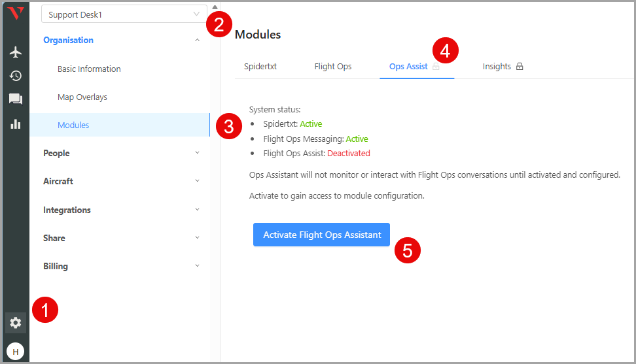Open the settings gear icon
The image size is (636, 364).
tap(16, 323)
